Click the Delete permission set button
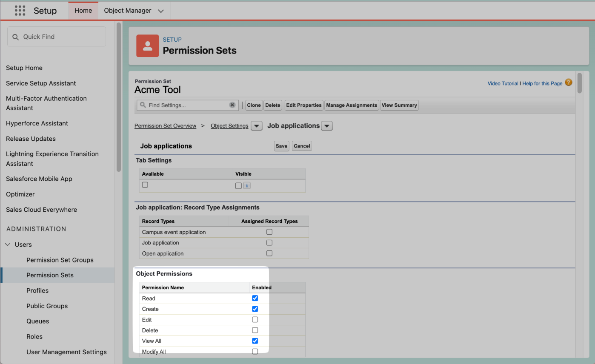 click(273, 105)
